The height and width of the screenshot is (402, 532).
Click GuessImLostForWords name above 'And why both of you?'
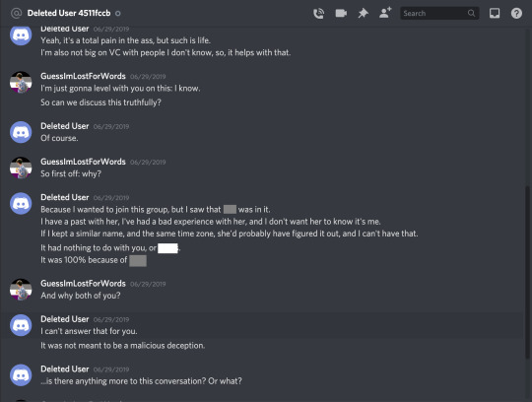(83, 283)
